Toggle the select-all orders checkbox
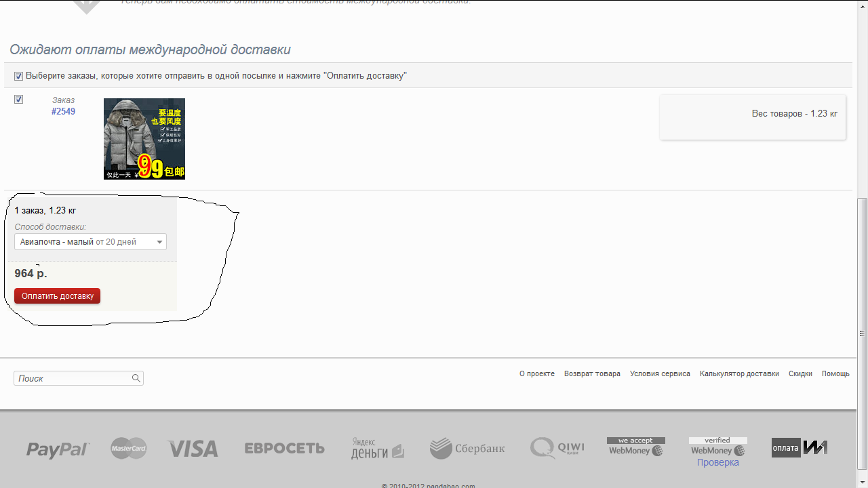The height and width of the screenshot is (488, 868). click(18, 76)
